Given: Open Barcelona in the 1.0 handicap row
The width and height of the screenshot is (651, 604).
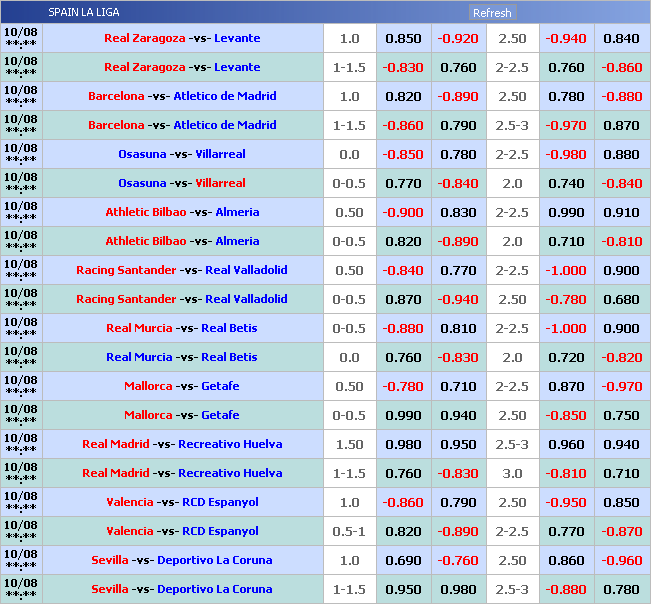Looking at the screenshot, I should point(116,96).
